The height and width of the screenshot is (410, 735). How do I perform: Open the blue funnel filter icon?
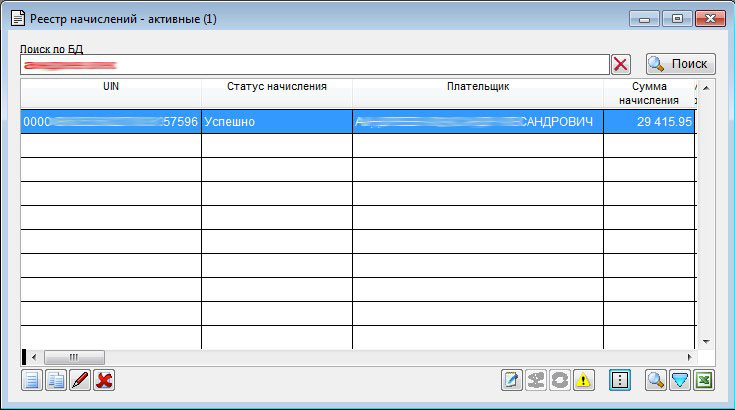[x=680, y=380]
